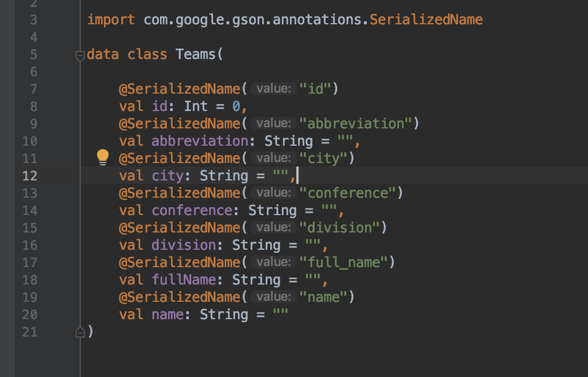Click the Teams class name

click(196, 54)
